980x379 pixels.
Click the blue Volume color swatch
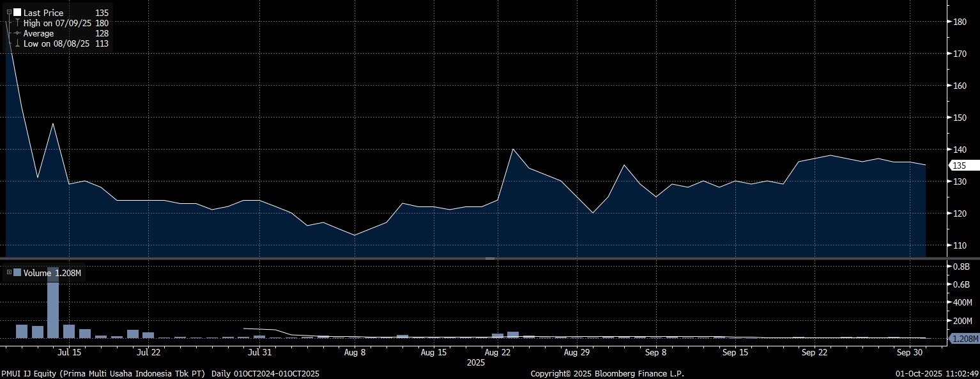17,273
